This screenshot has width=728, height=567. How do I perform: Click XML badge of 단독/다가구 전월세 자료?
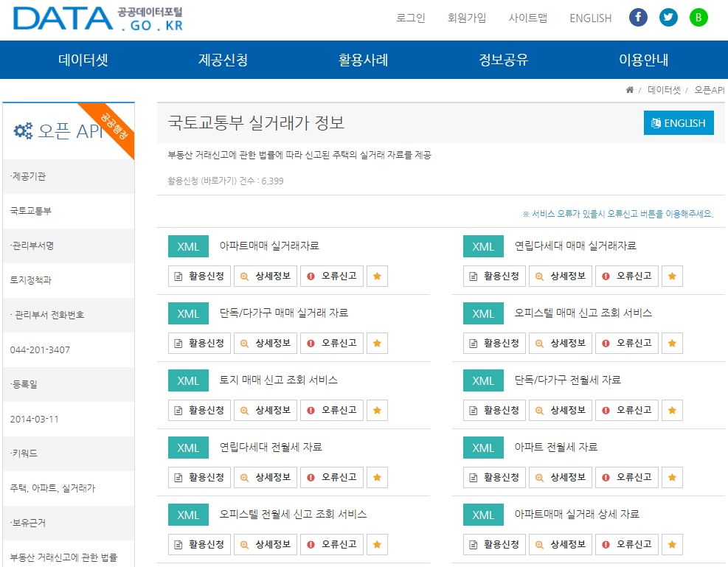[x=483, y=380]
